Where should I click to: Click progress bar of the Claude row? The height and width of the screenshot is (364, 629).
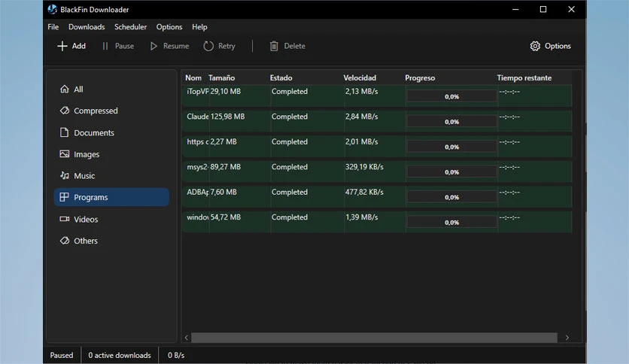[451, 122]
